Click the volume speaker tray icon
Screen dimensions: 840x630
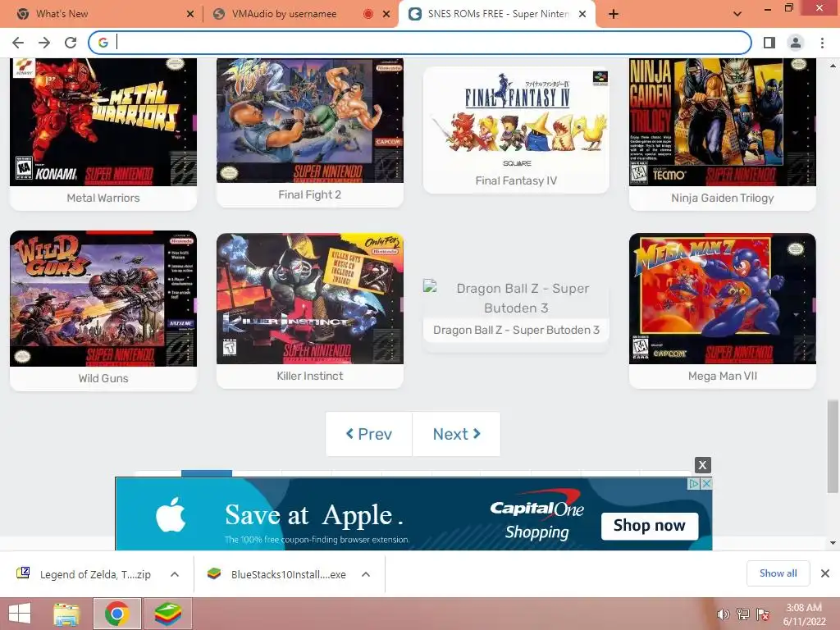click(x=724, y=614)
